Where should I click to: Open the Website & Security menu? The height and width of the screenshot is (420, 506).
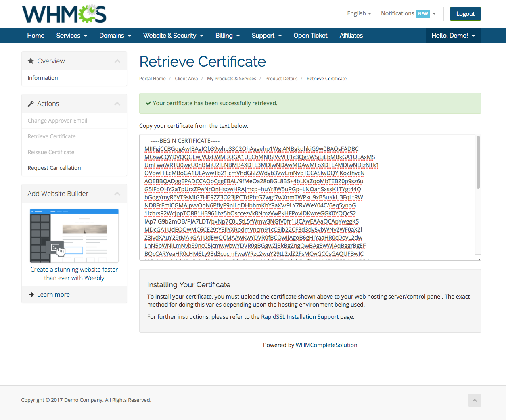tap(173, 36)
